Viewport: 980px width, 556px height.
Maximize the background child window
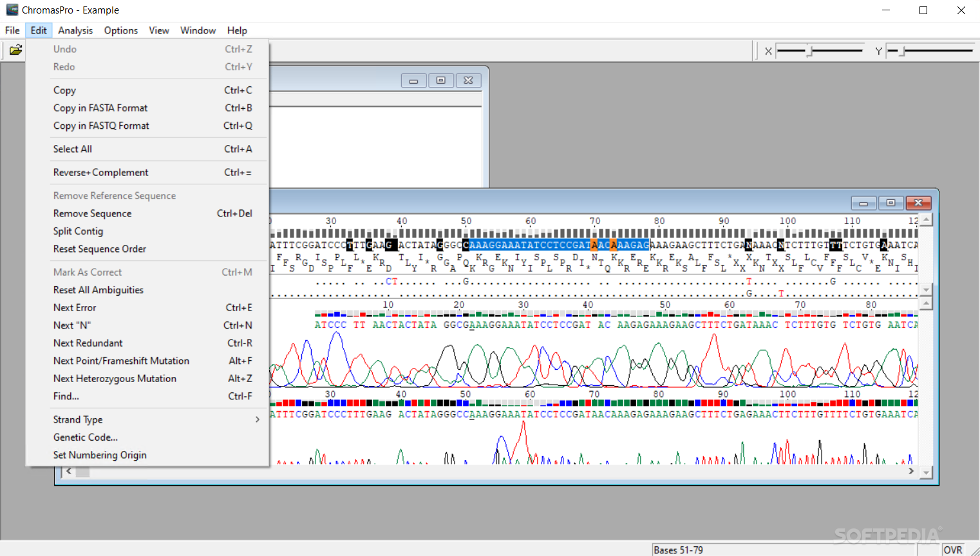pyautogui.click(x=441, y=81)
